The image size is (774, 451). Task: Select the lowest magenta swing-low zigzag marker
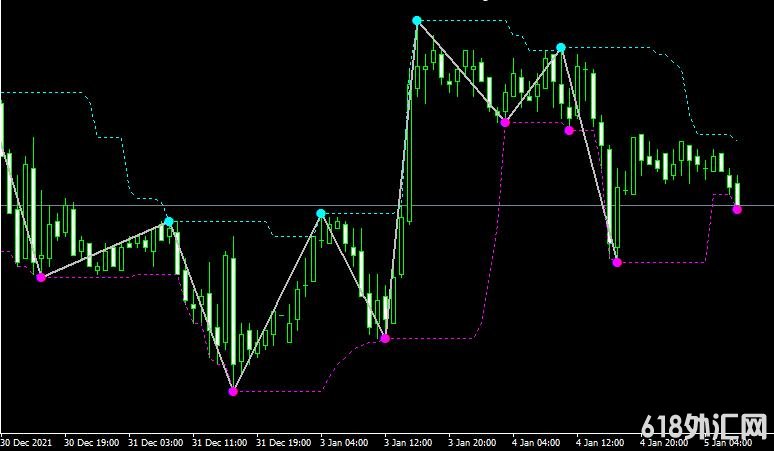pos(233,392)
